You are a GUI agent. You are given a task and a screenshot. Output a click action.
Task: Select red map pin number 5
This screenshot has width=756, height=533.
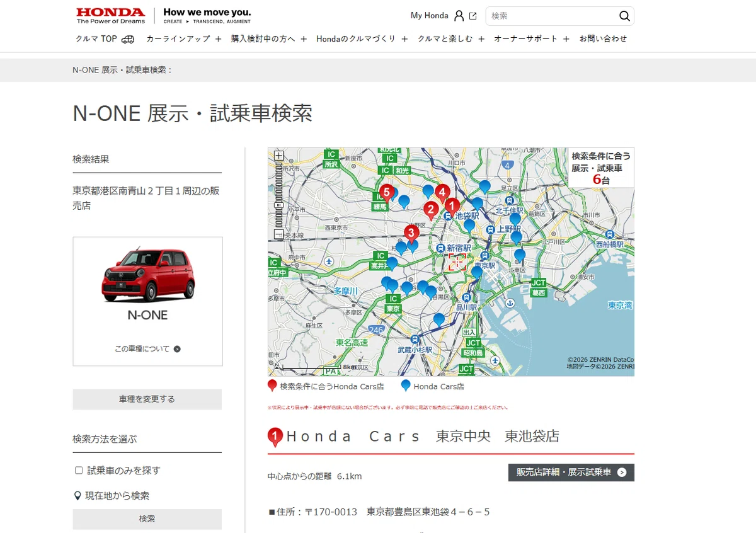click(387, 193)
